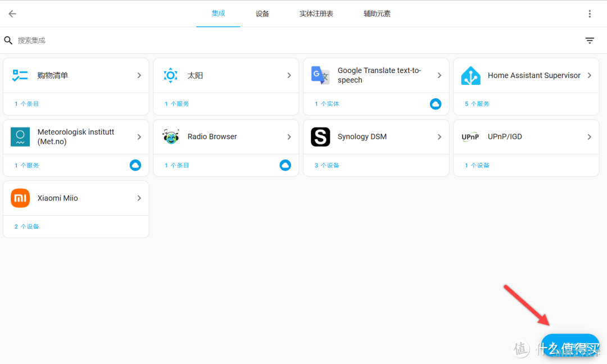This screenshot has height=364, width=607.
Task: Click the blue add integration button
Action: pos(570,345)
